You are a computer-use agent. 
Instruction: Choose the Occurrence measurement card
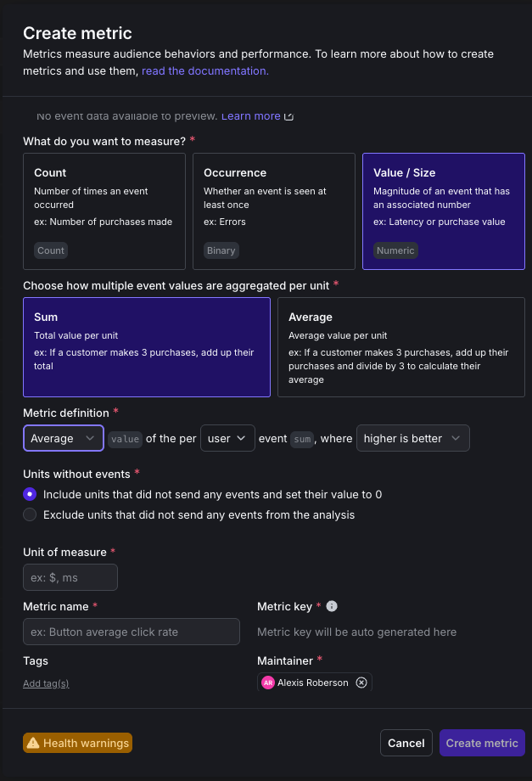coord(273,211)
